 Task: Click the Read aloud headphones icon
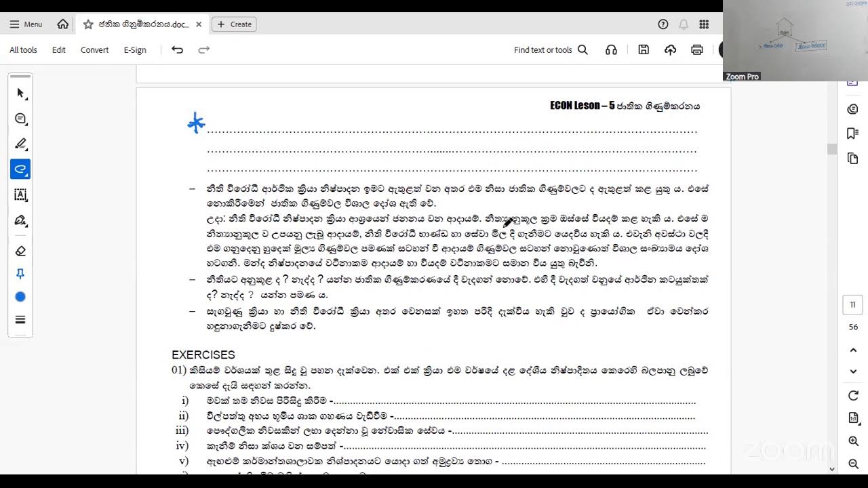(612, 49)
